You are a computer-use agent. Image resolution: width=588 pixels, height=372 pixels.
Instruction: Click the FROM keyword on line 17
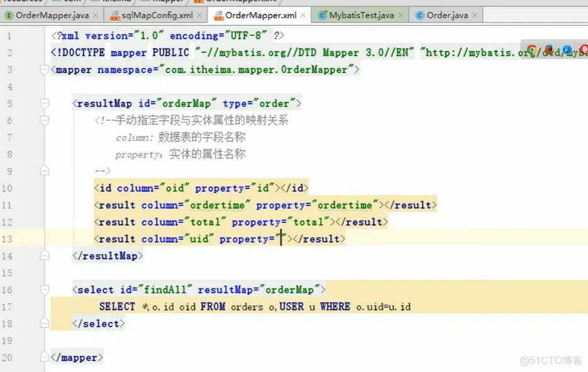click(x=213, y=307)
